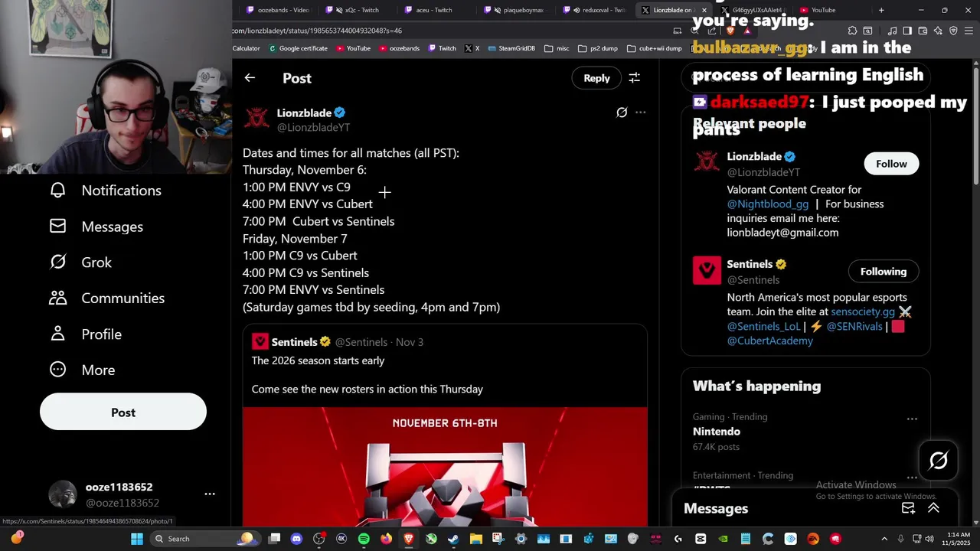Open the More circle menu in sidebar

point(57,370)
